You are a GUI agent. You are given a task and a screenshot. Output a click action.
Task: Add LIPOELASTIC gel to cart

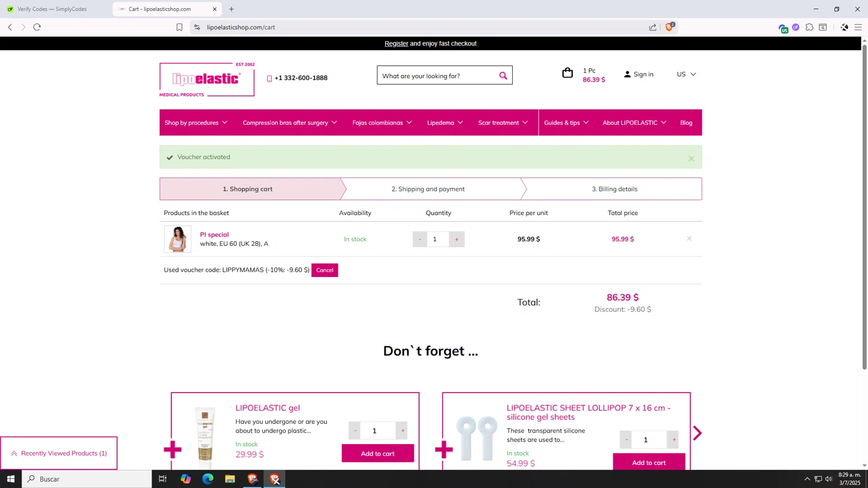(378, 453)
